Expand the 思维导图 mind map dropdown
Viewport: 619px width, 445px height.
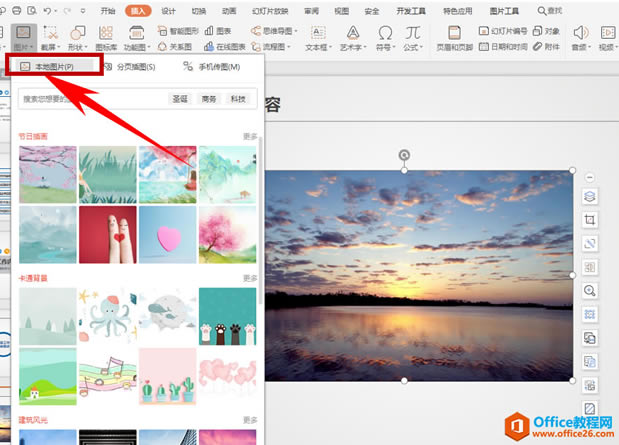click(x=296, y=31)
